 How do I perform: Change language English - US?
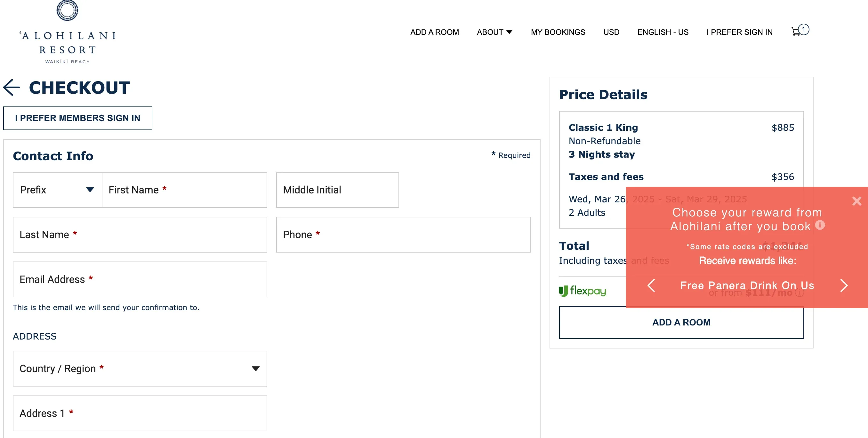(x=663, y=32)
